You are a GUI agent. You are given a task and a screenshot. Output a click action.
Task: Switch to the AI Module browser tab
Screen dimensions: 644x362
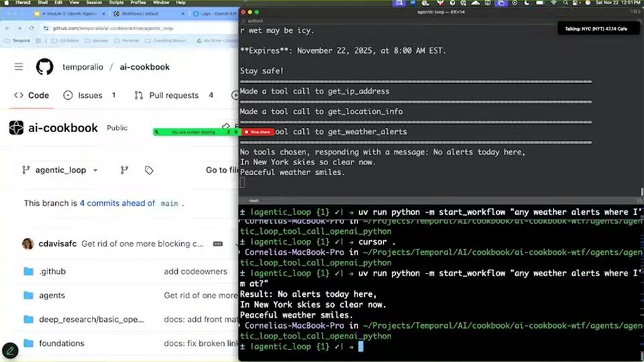coord(69,13)
